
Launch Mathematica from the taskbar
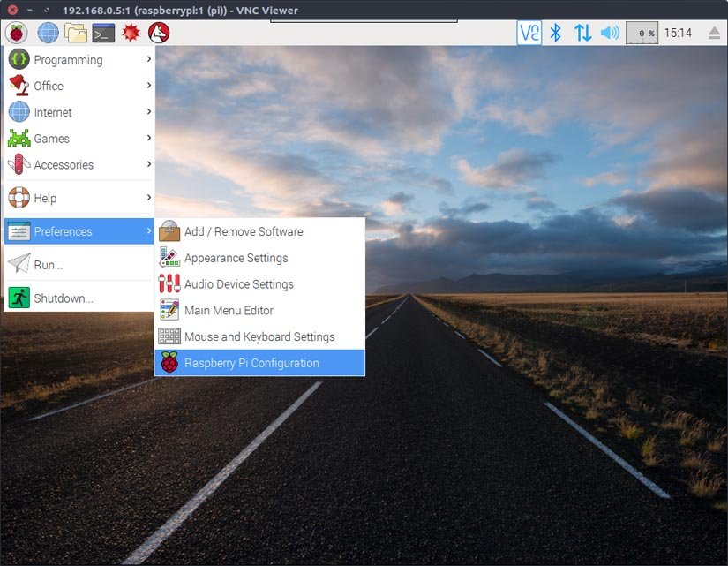[x=132, y=33]
